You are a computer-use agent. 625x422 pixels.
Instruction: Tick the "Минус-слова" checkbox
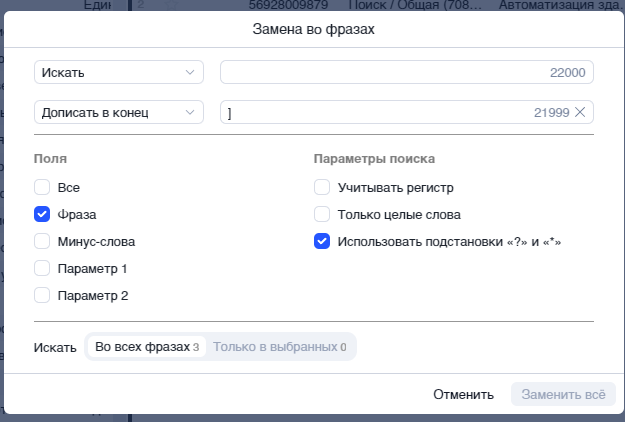click(42, 241)
